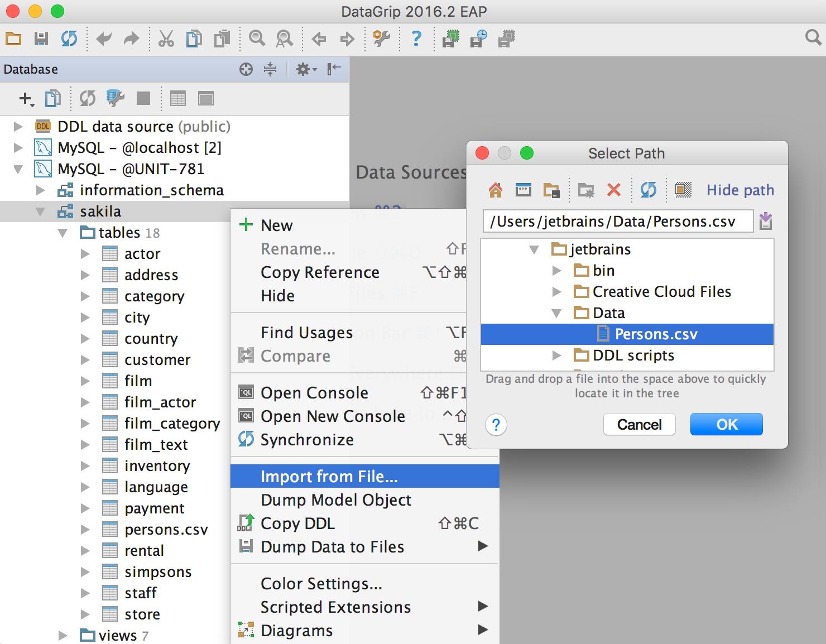The height and width of the screenshot is (644, 826).
Task: Choose Find Usages menu item
Action: coord(348,332)
